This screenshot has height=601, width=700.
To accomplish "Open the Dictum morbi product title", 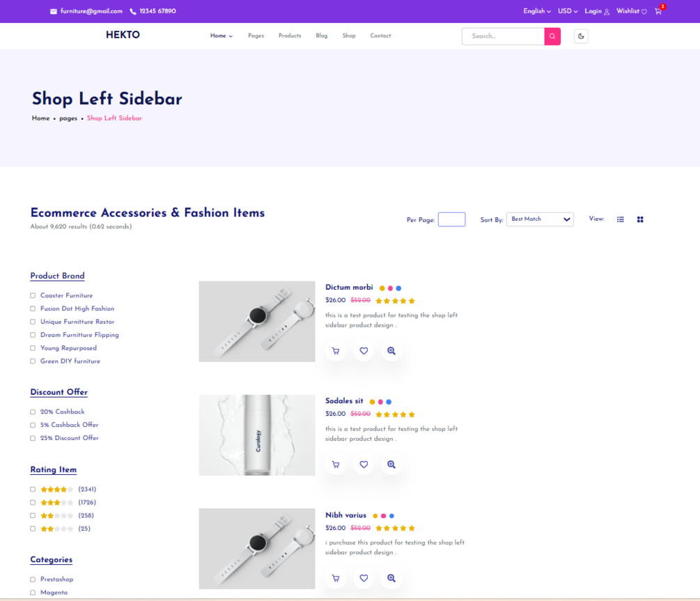I will [x=349, y=287].
